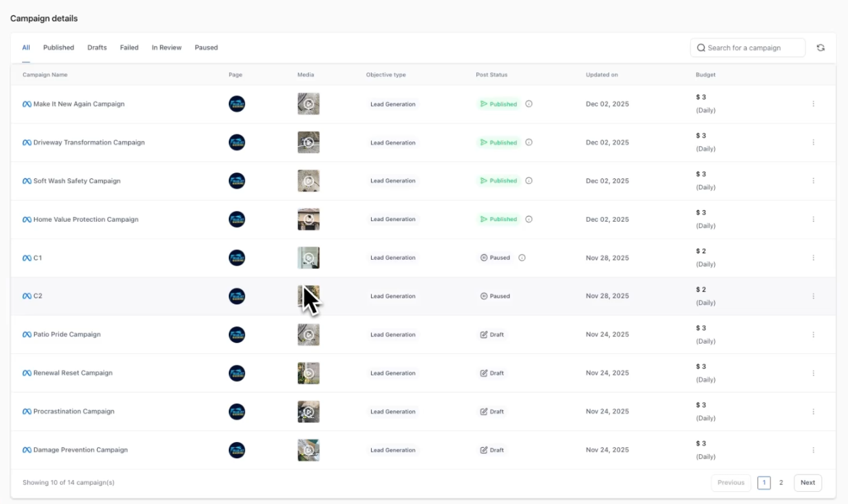The height and width of the screenshot is (504, 848).
Task: Click the refresh campaigns icon
Action: coord(820,48)
